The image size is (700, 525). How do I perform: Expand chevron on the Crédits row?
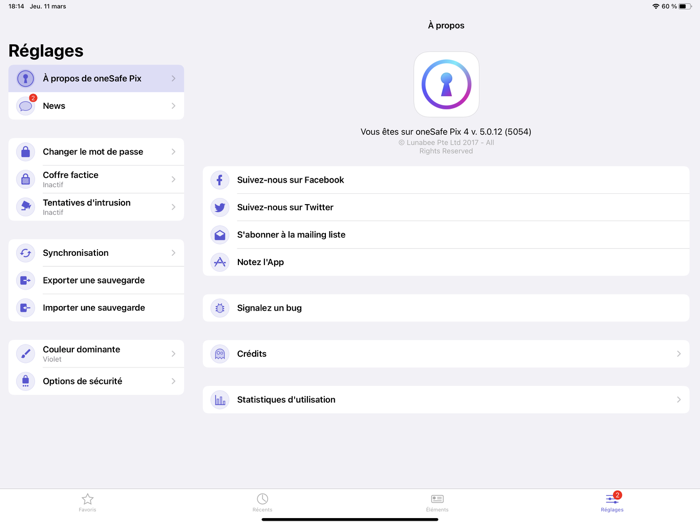click(679, 354)
